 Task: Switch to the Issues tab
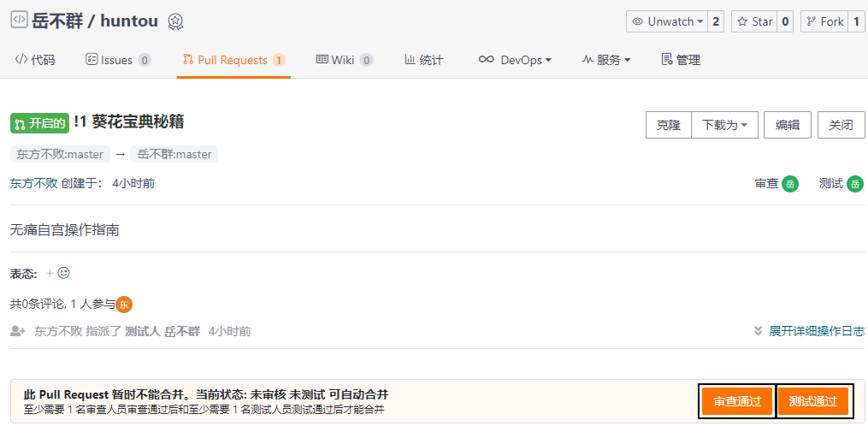tap(117, 60)
